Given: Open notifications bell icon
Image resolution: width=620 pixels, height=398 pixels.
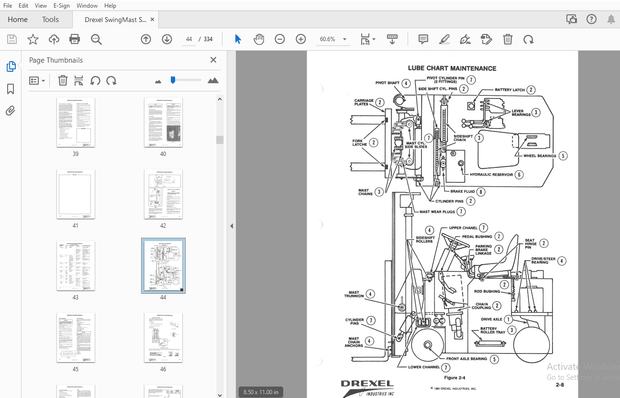Looking at the screenshot, I should tap(611, 19).
